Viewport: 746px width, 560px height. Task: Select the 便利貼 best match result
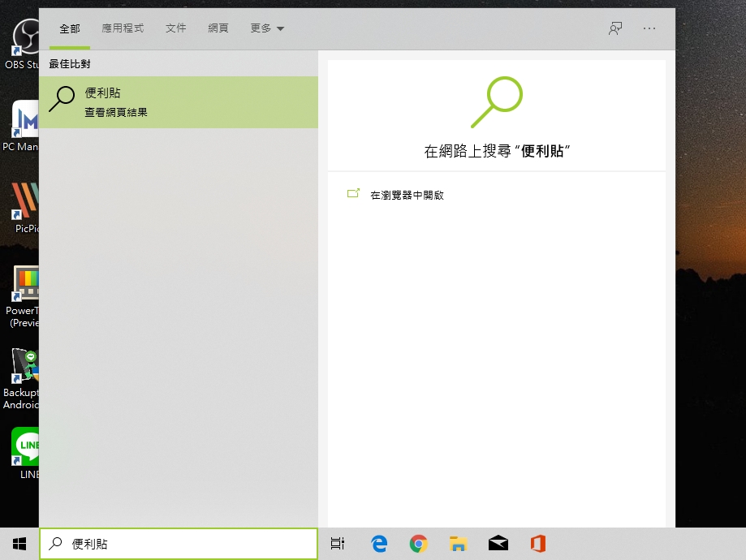coord(179,102)
